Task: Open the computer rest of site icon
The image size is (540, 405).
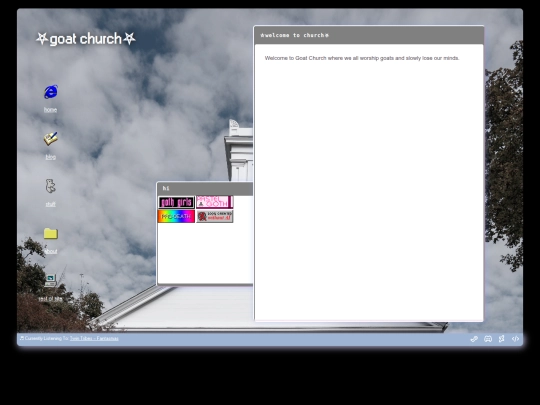Action: pyautogui.click(x=50, y=280)
